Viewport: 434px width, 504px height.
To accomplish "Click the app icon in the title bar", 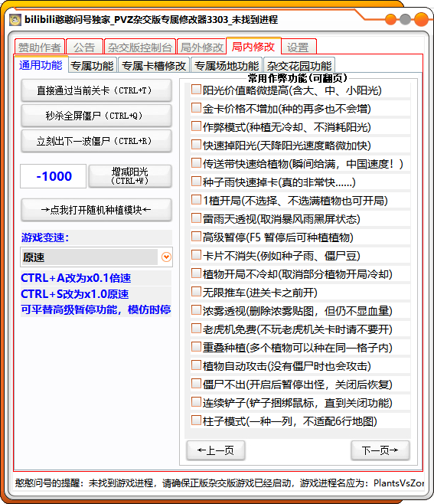I will tap(15, 20).
